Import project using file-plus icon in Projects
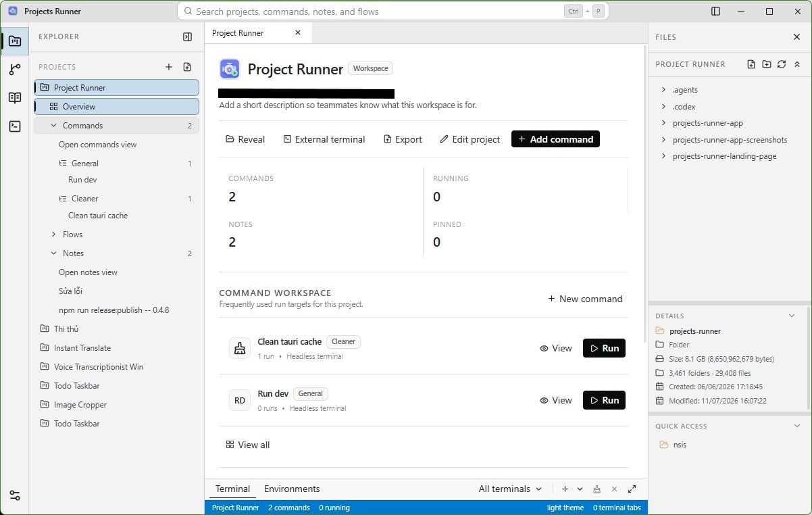The image size is (812, 515). (187, 67)
